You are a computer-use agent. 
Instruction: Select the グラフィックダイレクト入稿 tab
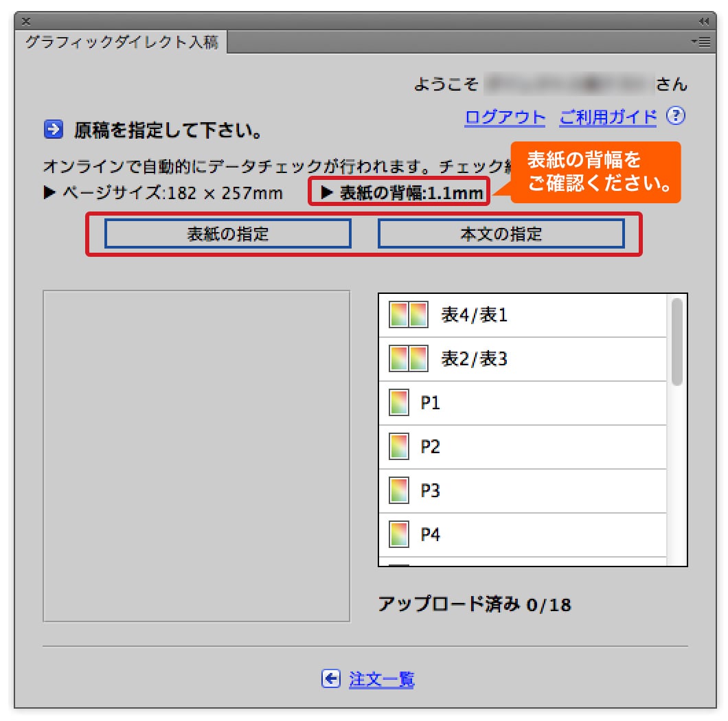(x=122, y=43)
